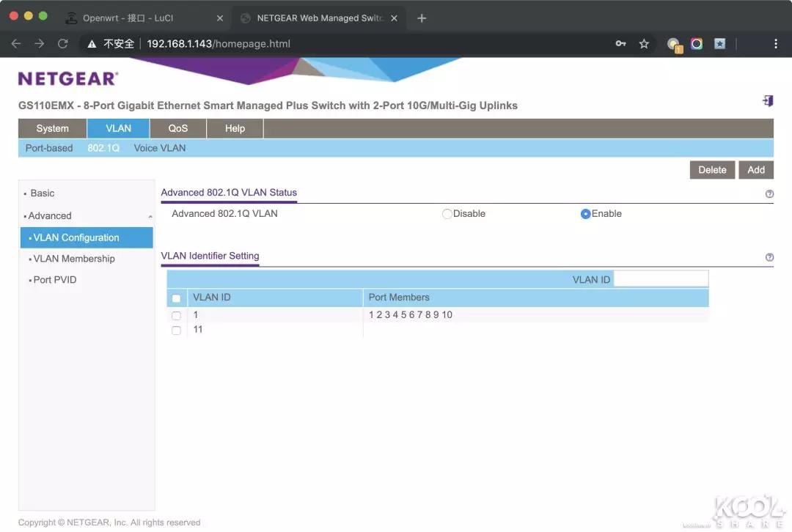This screenshot has height=532, width=792.
Task: Click the browser back arrow
Action: click(x=16, y=44)
